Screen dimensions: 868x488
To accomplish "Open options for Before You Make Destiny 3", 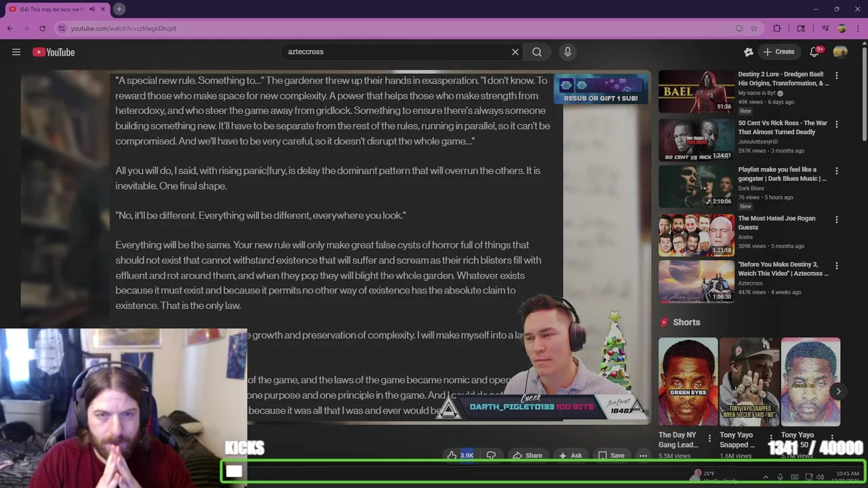I will tap(836, 266).
